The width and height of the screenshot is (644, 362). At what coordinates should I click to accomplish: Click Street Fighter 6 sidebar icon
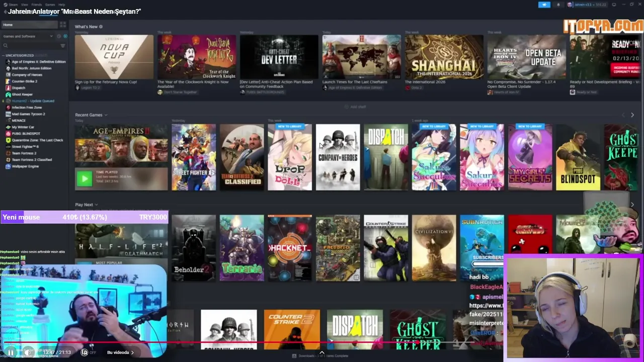pos(8,147)
